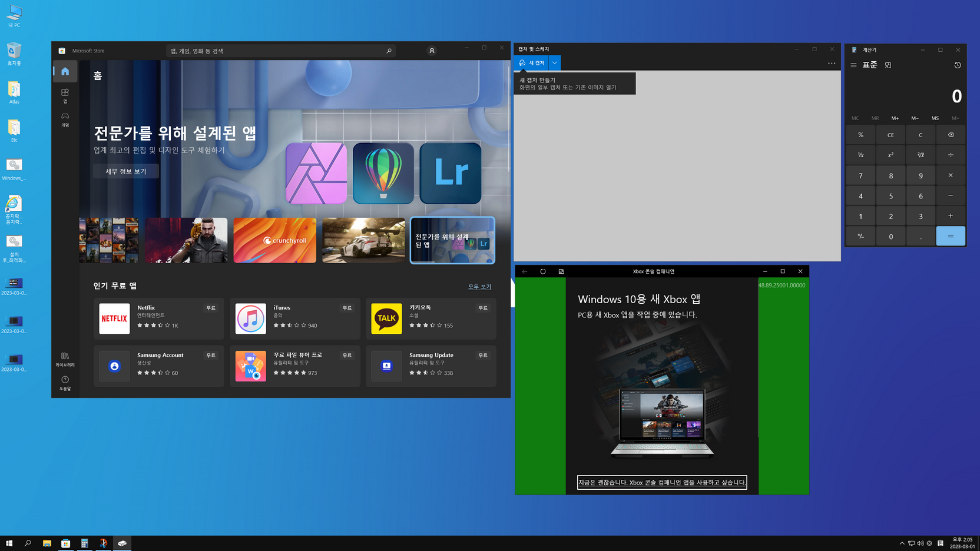
Task: Select the CorelDRAW balloon app tile
Action: pyautogui.click(x=383, y=173)
